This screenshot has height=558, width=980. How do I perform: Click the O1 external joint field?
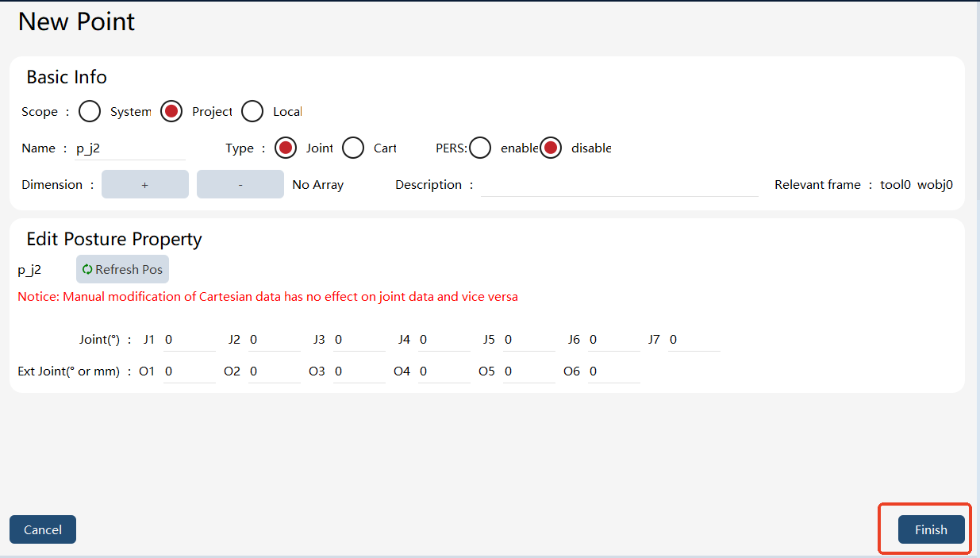click(190, 371)
